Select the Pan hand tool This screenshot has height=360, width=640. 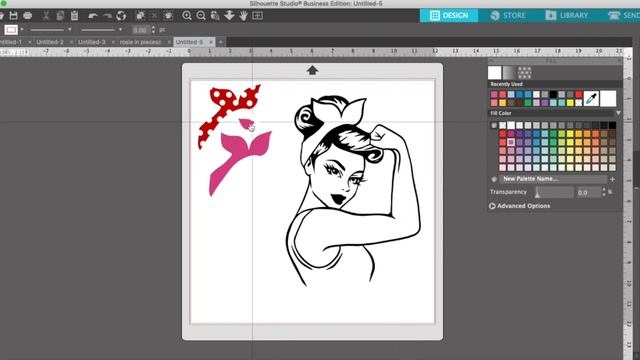click(244, 16)
